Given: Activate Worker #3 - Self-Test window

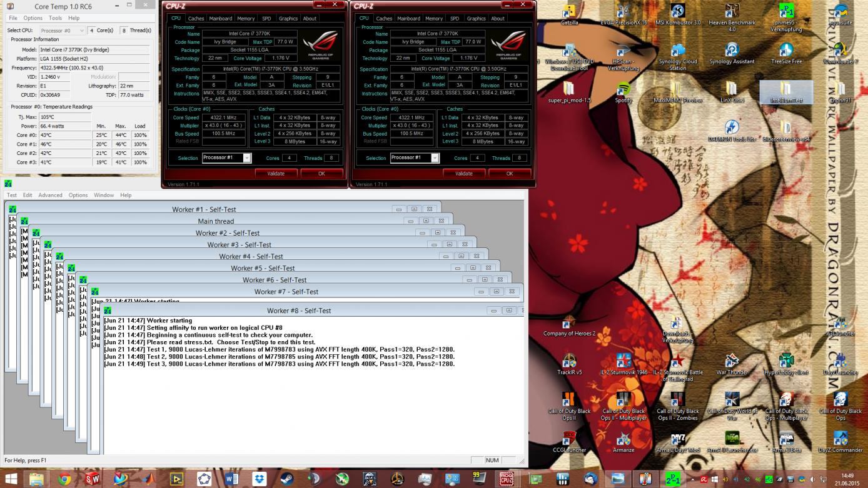Looking at the screenshot, I should pyautogui.click(x=240, y=245).
